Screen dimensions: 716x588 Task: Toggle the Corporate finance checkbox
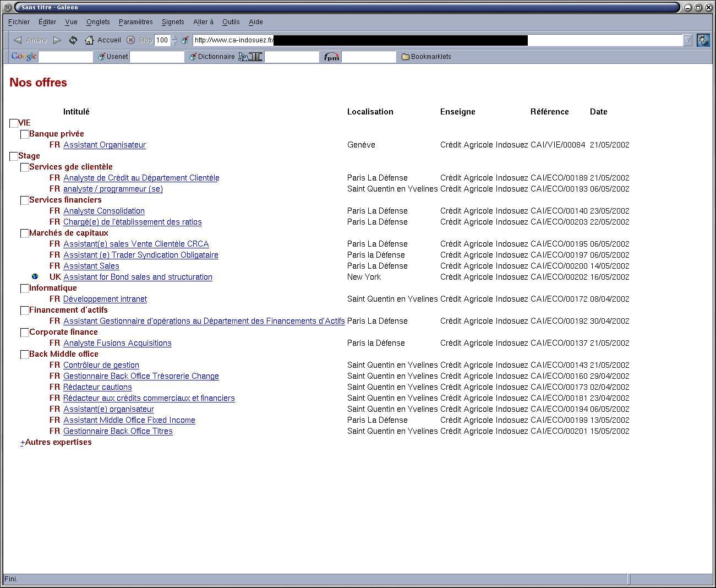[x=25, y=333]
